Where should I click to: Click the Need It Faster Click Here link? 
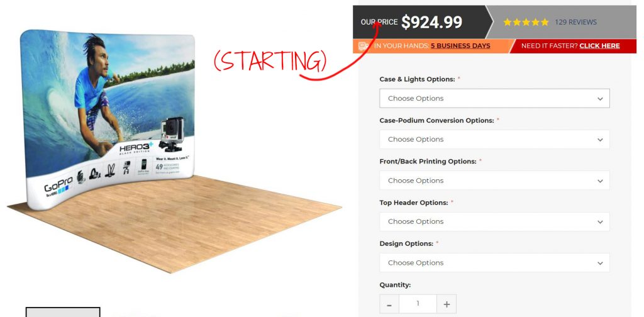[x=570, y=46]
